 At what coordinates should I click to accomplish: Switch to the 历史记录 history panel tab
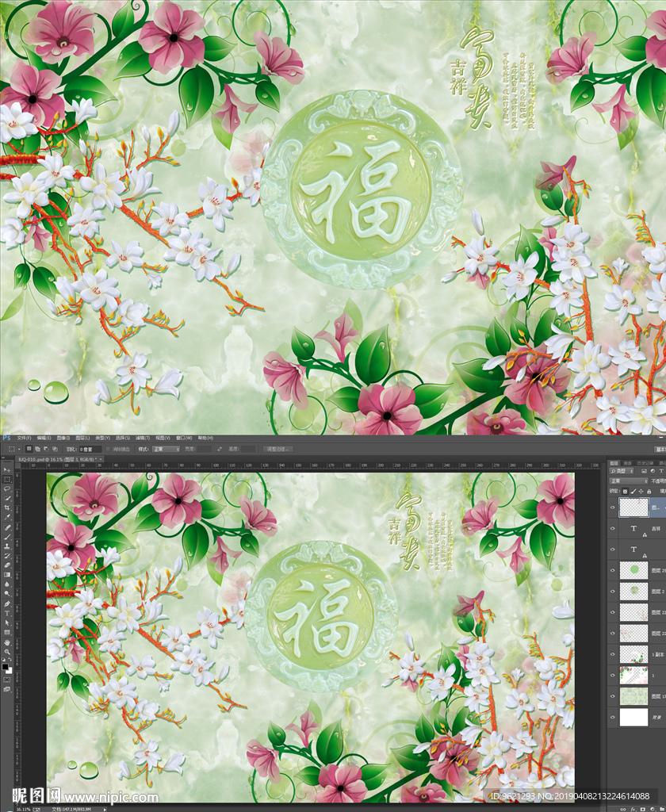click(645, 463)
